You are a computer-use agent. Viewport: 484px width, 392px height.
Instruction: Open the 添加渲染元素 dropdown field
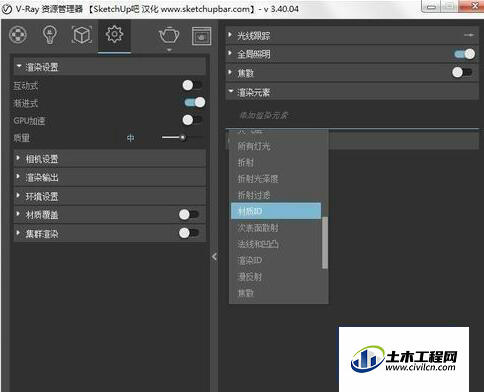(x=352, y=116)
